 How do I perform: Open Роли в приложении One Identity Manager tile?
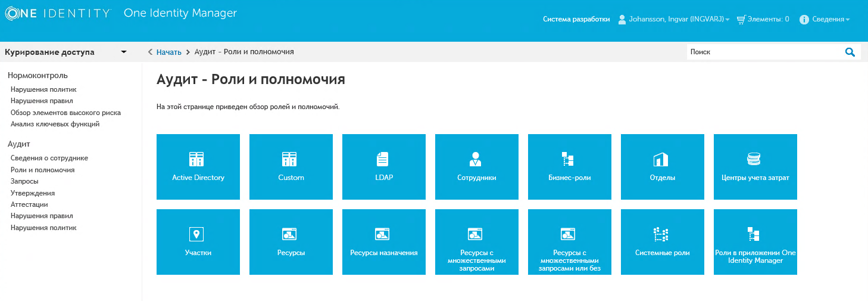point(755,242)
